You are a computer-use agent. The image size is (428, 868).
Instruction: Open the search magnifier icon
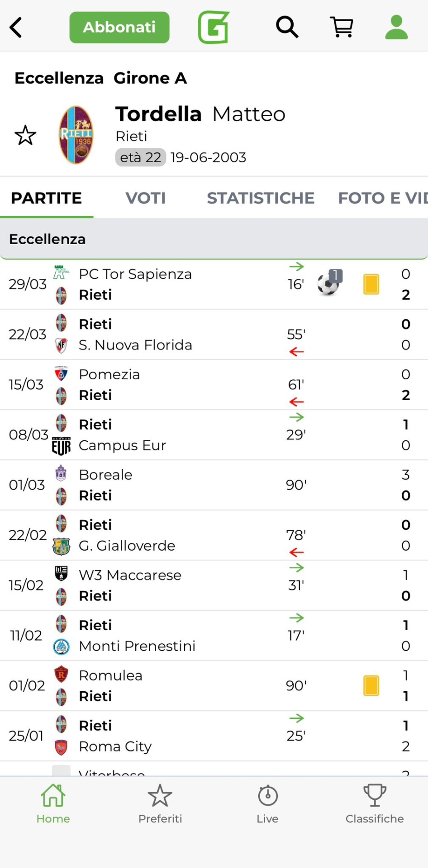pos(287,28)
